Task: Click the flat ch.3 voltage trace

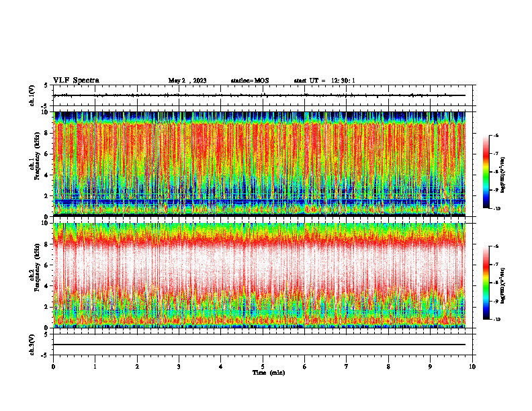Action: coord(259,345)
